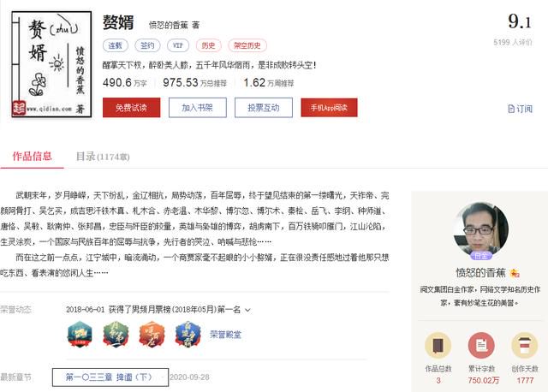
Task: Click the green second honor badge
Action: (116, 335)
